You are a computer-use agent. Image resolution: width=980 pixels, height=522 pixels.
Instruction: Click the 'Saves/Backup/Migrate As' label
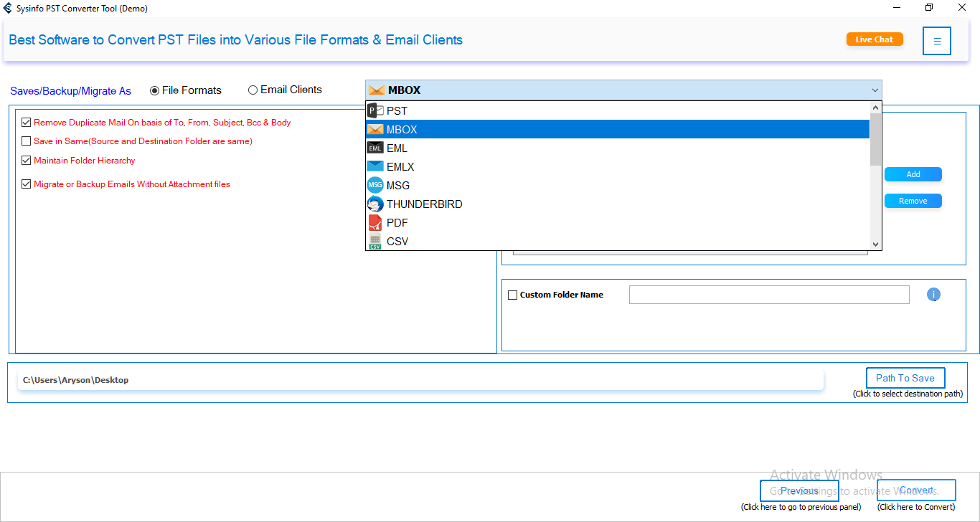coord(71,91)
